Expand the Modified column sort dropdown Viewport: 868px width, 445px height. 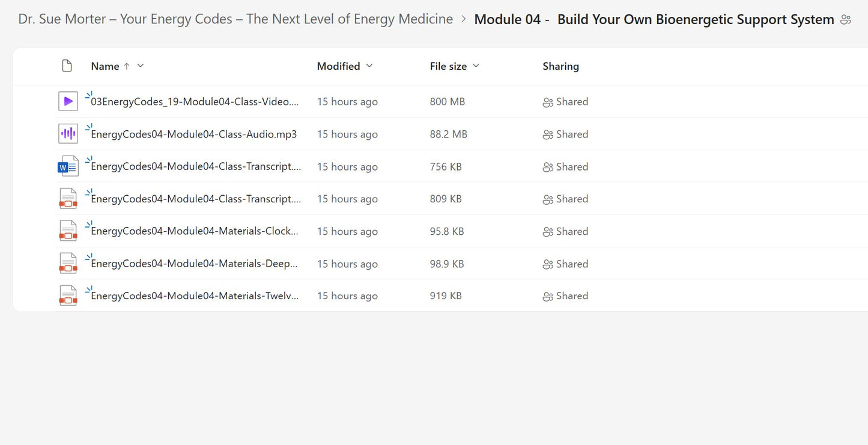(x=369, y=65)
